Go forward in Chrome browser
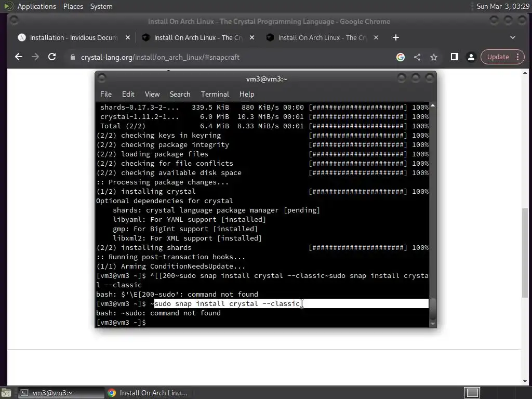Screen dimensions: 532x399 (x=35, y=57)
